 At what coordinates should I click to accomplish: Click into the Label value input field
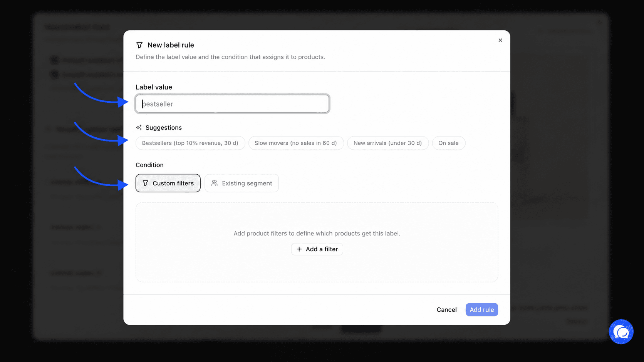(x=232, y=104)
